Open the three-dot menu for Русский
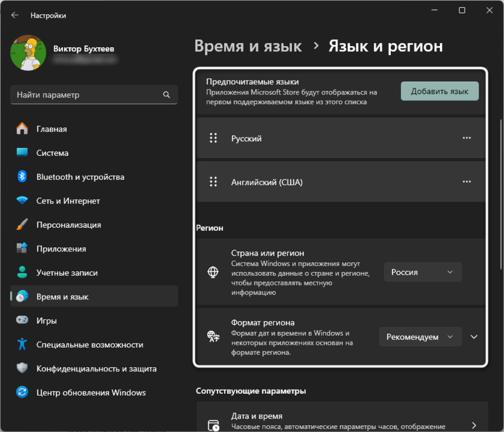This screenshot has height=432, width=504. (x=466, y=138)
